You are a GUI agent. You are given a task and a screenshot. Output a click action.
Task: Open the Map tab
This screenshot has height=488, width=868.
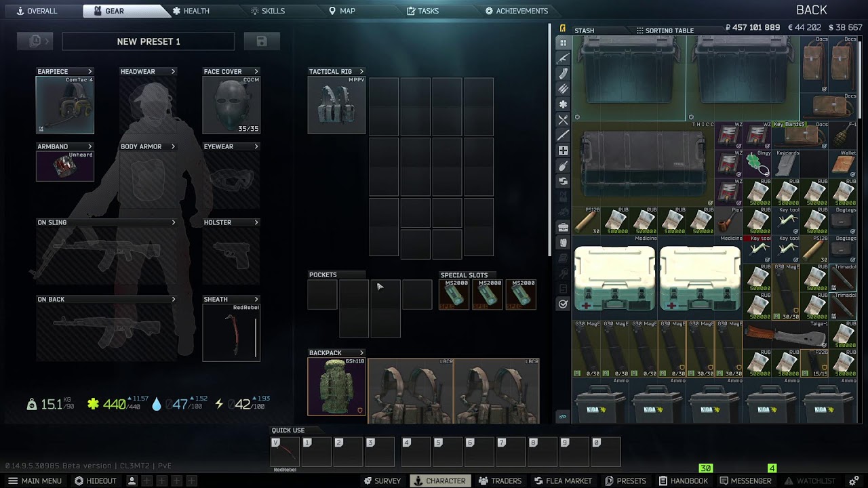pos(342,11)
